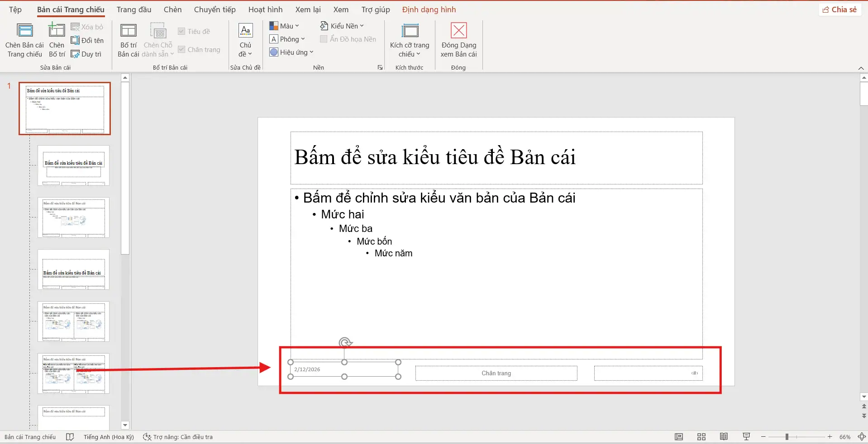Image resolution: width=868 pixels, height=444 pixels.
Task: Open the Nền group dialog launcher
Action: point(380,67)
